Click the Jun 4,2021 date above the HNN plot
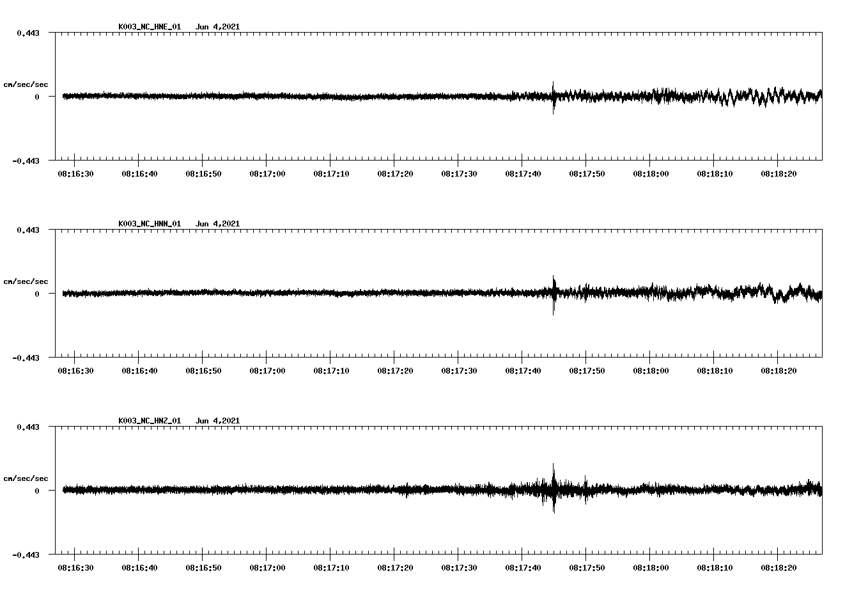This screenshot has width=868, height=591. click(x=217, y=224)
